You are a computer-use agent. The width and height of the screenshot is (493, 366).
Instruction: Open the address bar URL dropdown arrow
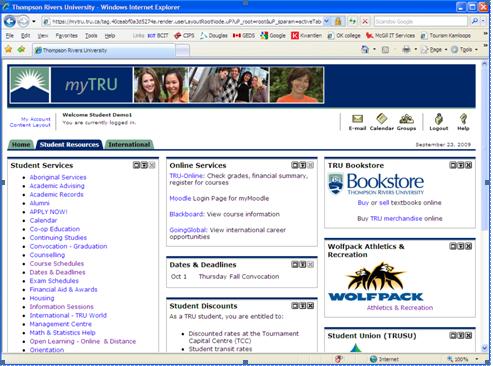[327, 22]
